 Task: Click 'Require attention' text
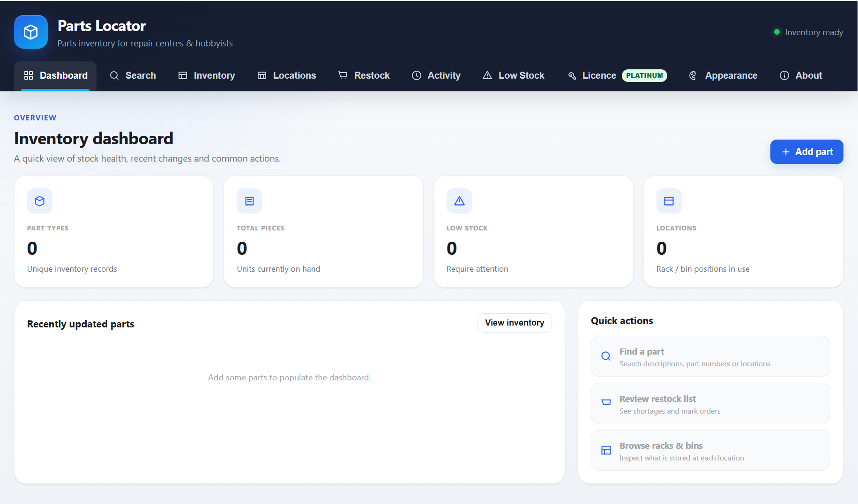point(477,269)
